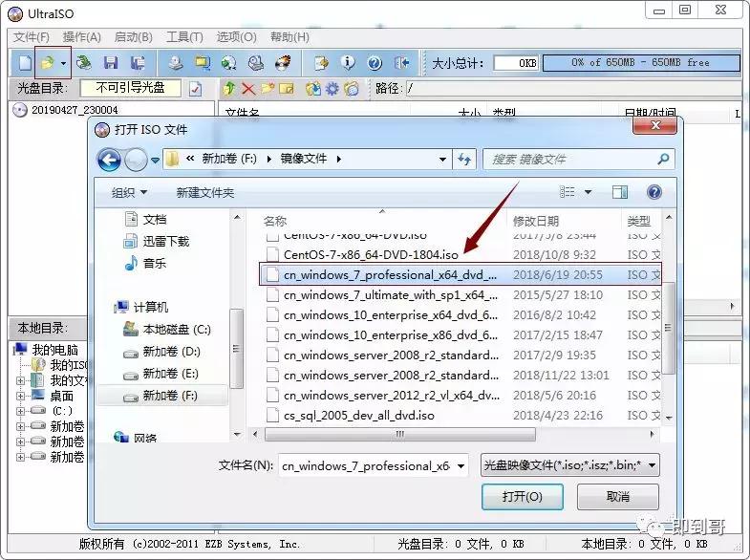Select cn_windows_7_professional_x64_dvd file
Image resolution: width=750 pixels, height=560 pixels.
[x=461, y=274]
